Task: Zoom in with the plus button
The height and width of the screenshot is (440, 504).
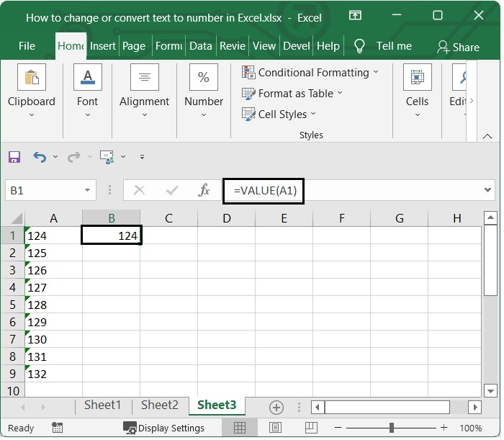Action: (444, 428)
